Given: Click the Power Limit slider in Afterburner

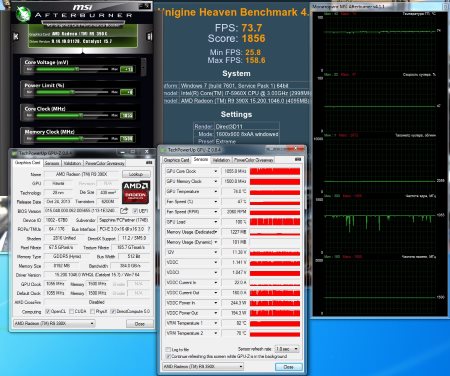Looking at the screenshot, I should click(x=72, y=92).
